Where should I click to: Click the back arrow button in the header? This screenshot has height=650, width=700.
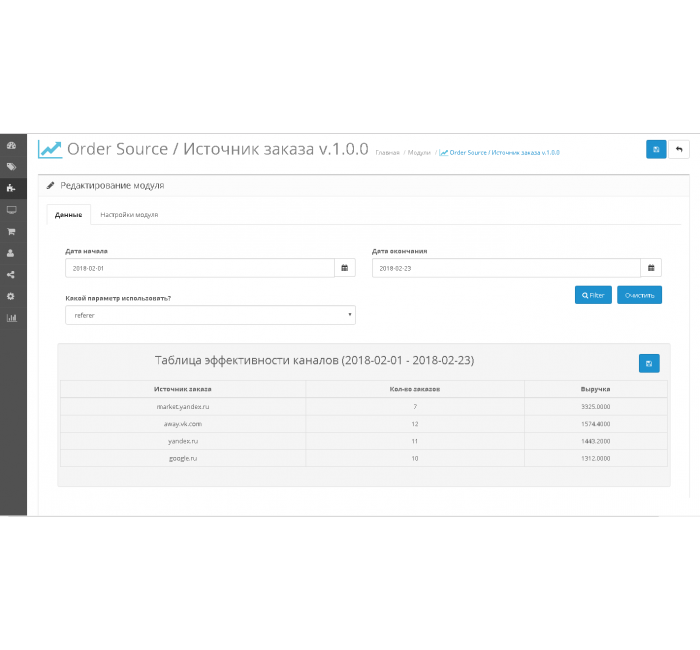tap(679, 150)
